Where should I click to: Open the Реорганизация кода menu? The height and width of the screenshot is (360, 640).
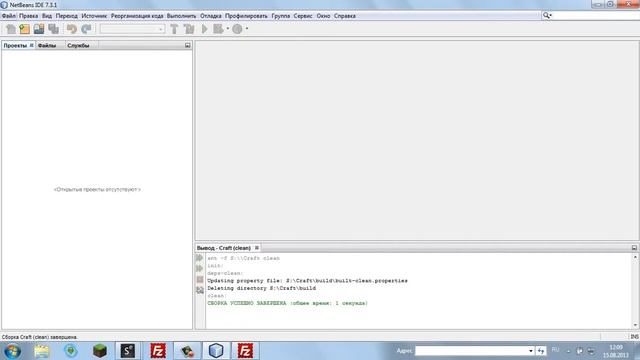tap(137, 16)
